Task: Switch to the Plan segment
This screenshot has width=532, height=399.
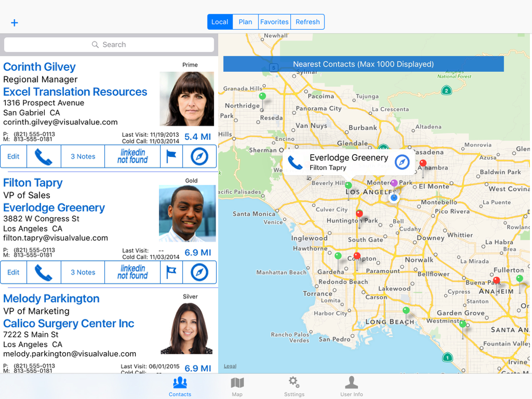Action: (x=245, y=22)
